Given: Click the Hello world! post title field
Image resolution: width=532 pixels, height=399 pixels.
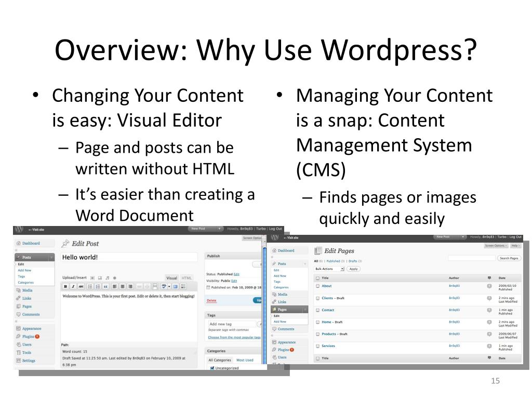Looking at the screenshot, I should pyautogui.click(x=129, y=258).
